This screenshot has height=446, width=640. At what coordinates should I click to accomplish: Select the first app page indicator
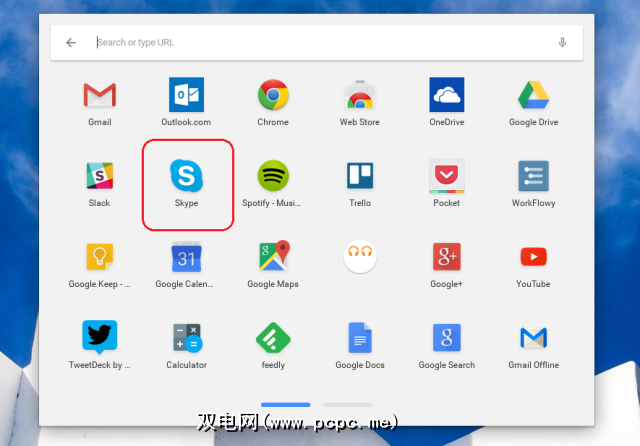point(285,405)
